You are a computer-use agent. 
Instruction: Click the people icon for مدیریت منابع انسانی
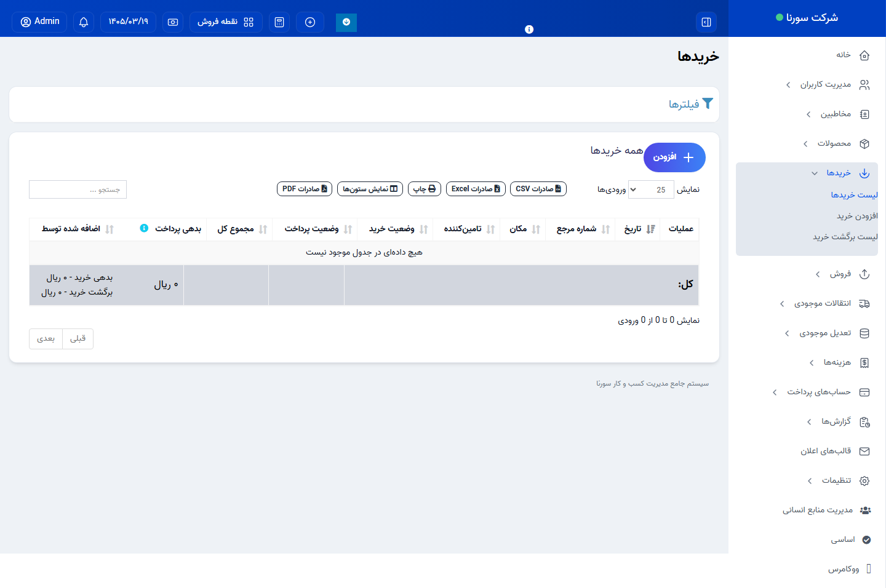pyautogui.click(x=865, y=511)
